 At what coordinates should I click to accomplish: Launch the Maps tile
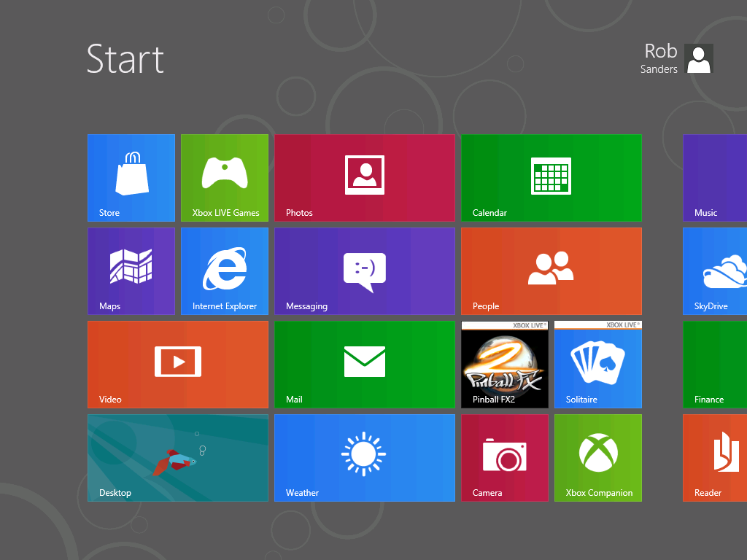[x=131, y=271]
